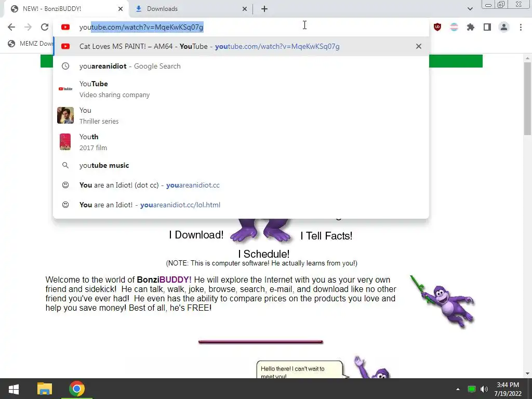Show hidden system tray icons
The image size is (532, 399).
point(458,389)
